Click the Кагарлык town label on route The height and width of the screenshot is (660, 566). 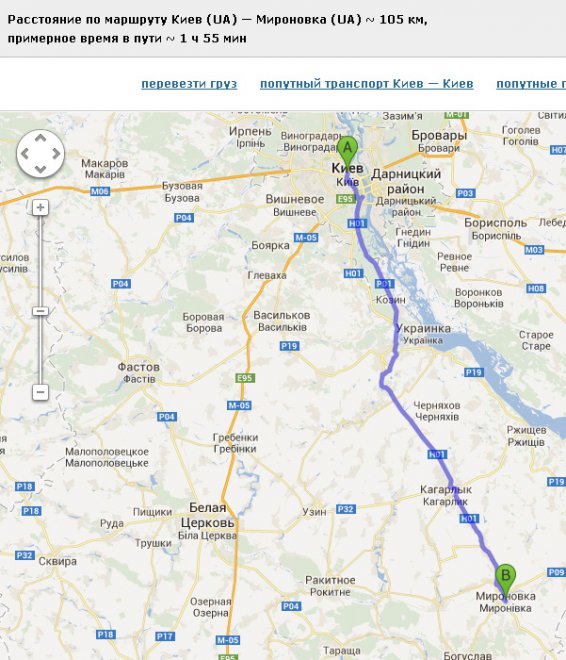click(446, 490)
